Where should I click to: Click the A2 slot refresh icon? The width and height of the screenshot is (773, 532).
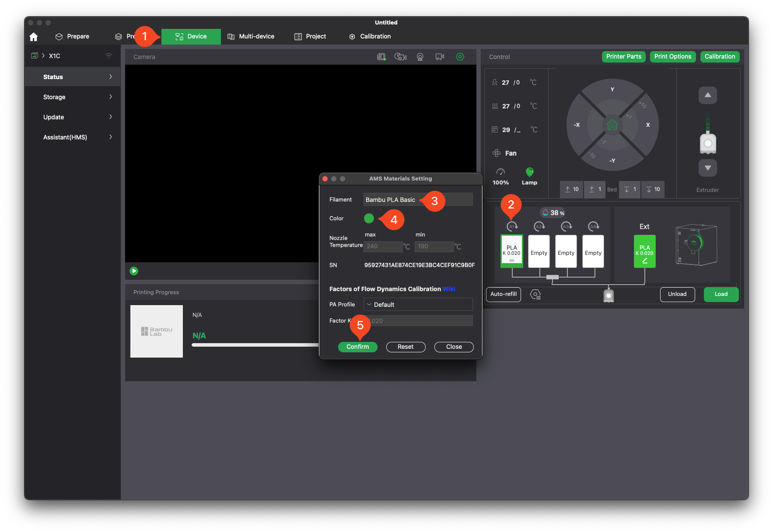click(x=539, y=226)
